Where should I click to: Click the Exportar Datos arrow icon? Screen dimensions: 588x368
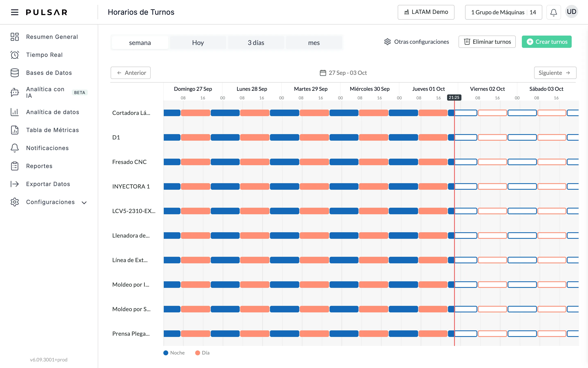pos(14,184)
